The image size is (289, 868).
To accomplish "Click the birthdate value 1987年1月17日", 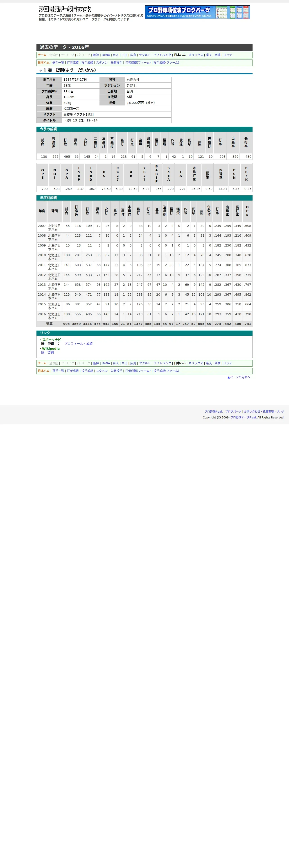I will pos(75,80).
